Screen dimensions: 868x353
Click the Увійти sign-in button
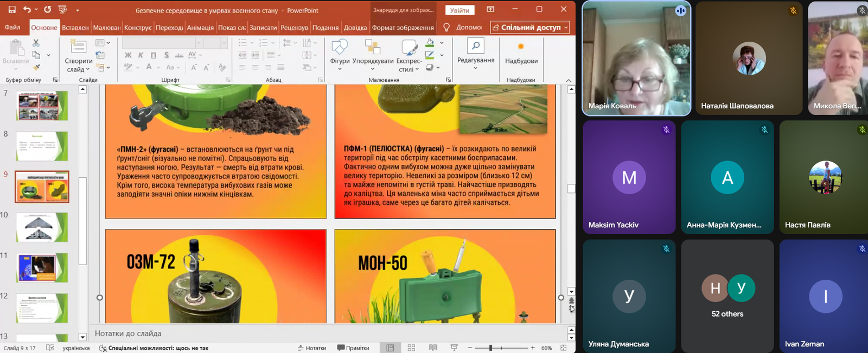[x=459, y=10]
